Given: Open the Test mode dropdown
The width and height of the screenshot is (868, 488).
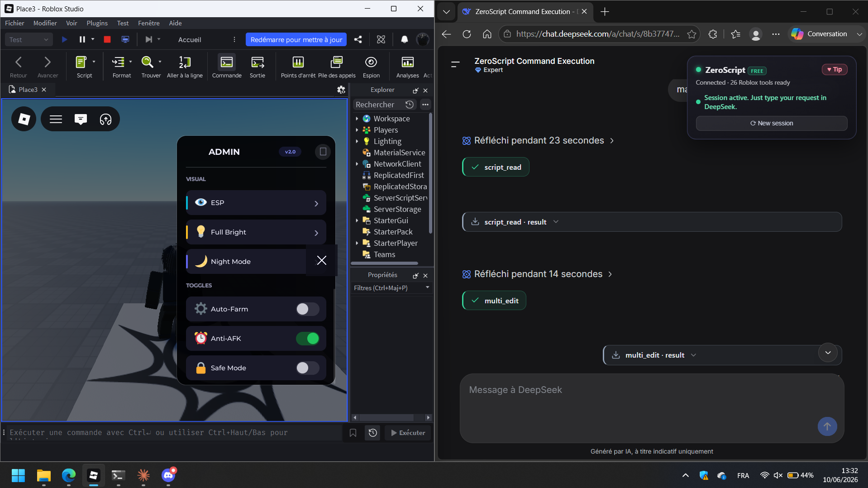Looking at the screenshot, I should pyautogui.click(x=29, y=40).
